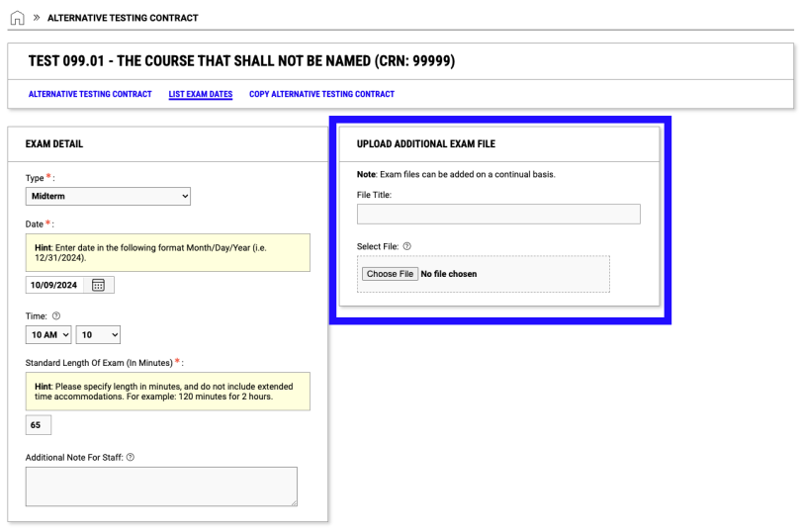Viewport: 801px width, 532px height.
Task: Switch to List Exam Dates tab
Action: [x=200, y=94]
